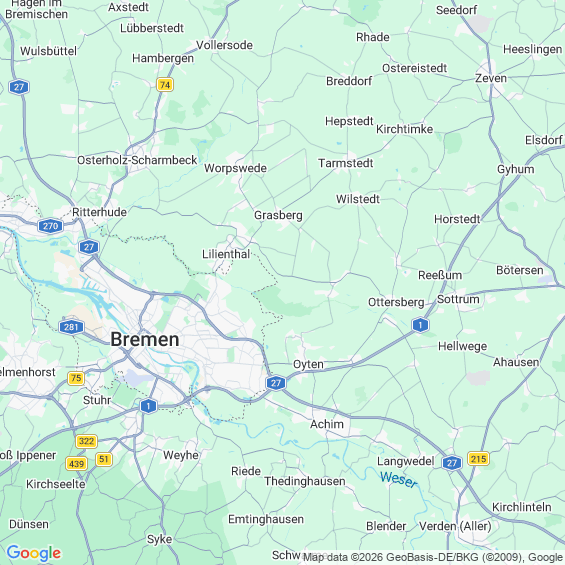This screenshot has width=565, height=565.
Task: Click the yellow B215 road shield
Action: click(x=478, y=459)
